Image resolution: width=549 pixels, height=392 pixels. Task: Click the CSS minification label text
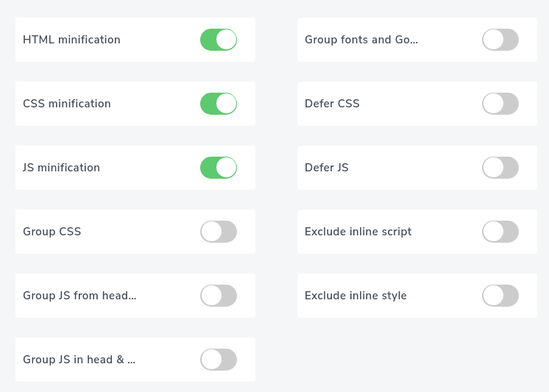[67, 104]
